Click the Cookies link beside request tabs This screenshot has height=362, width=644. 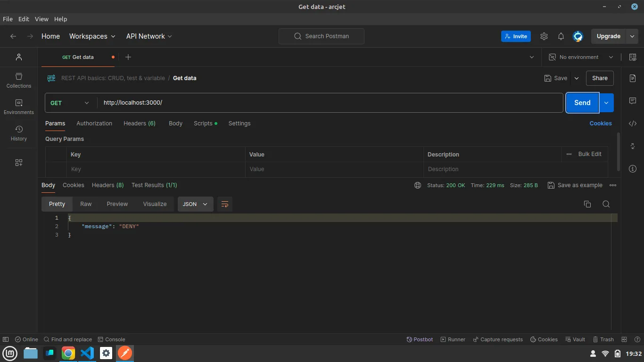[x=600, y=123]
